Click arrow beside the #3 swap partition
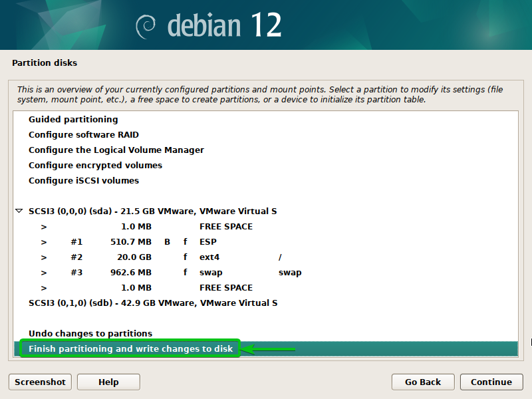Viewport: 532px width, 399px height. click(44, 273)
